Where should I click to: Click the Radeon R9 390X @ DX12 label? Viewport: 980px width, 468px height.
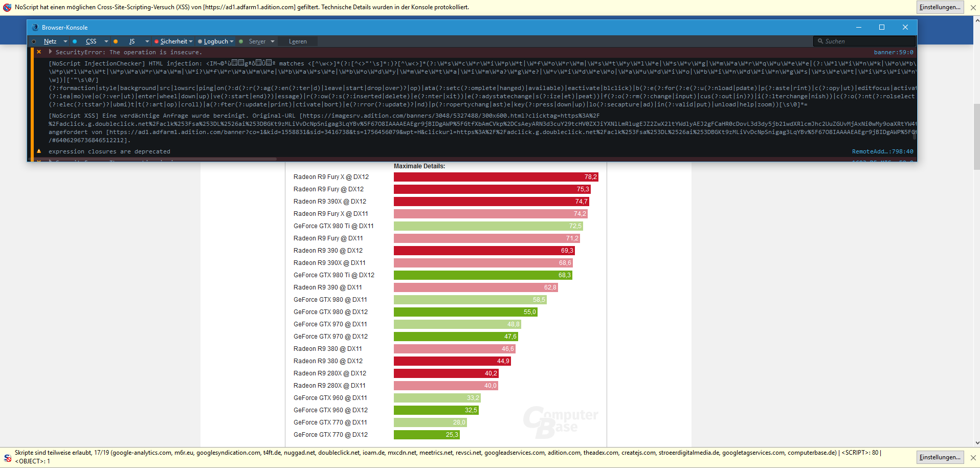tap(330, 202)
